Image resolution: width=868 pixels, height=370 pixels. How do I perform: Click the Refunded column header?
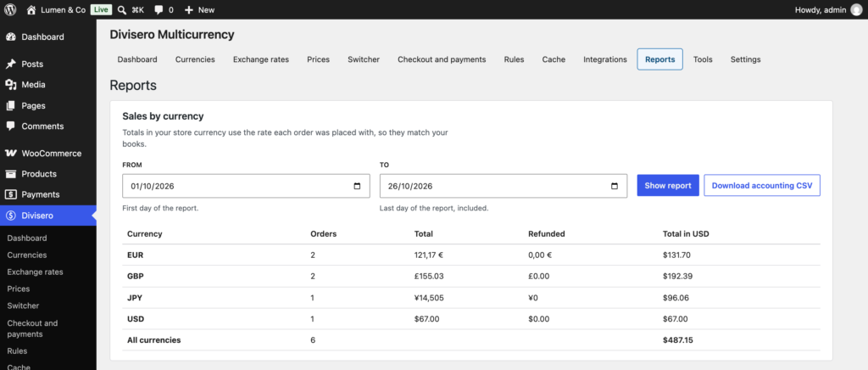click(547, 233)
